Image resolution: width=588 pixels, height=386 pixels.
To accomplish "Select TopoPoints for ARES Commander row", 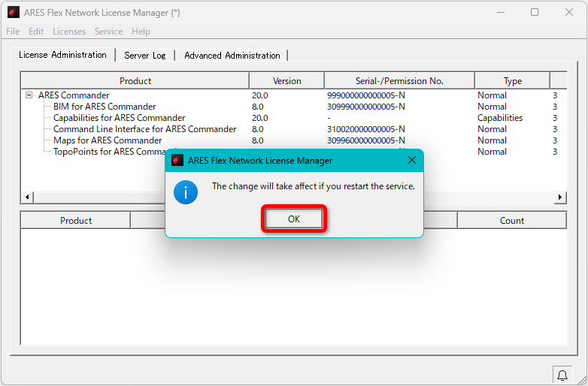I will click(x=109, y=152).
